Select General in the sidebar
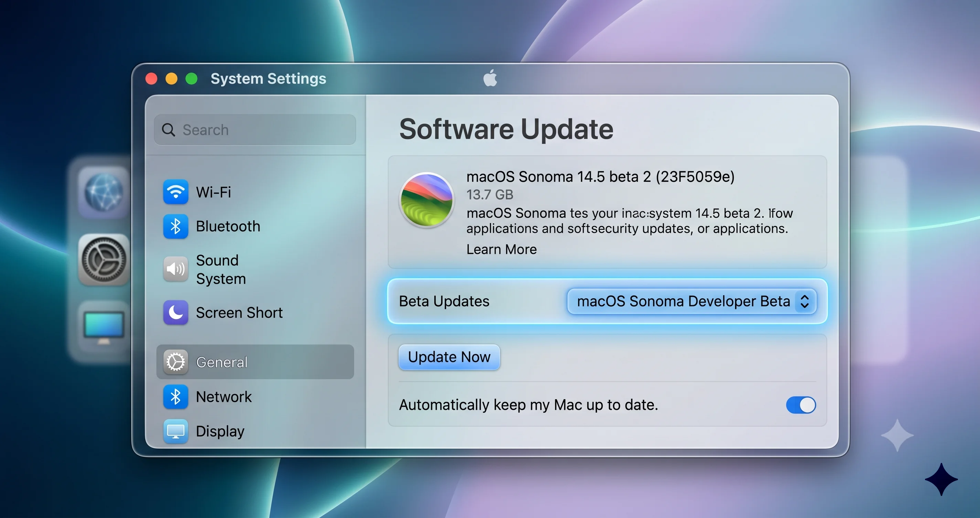Screen dimensions: 980x518 [x=255, y=362]
